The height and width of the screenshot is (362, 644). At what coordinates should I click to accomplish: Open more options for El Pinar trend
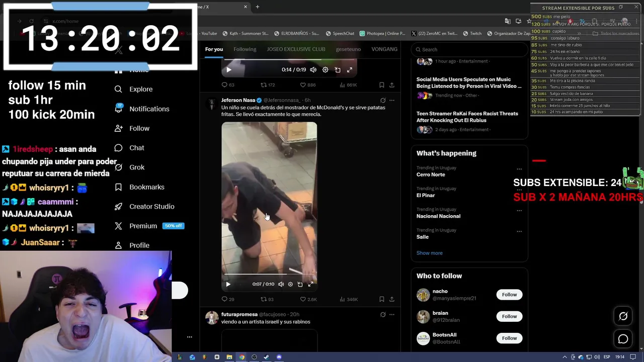519,190
